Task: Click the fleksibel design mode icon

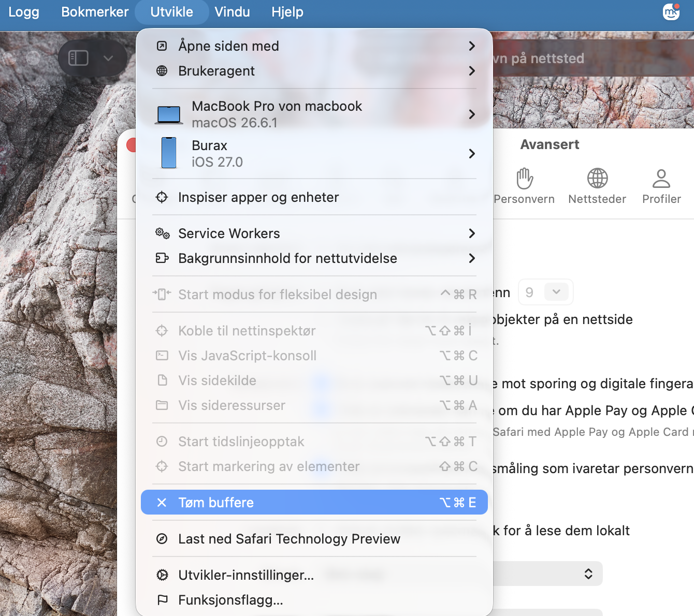Action: pos(162,295)
